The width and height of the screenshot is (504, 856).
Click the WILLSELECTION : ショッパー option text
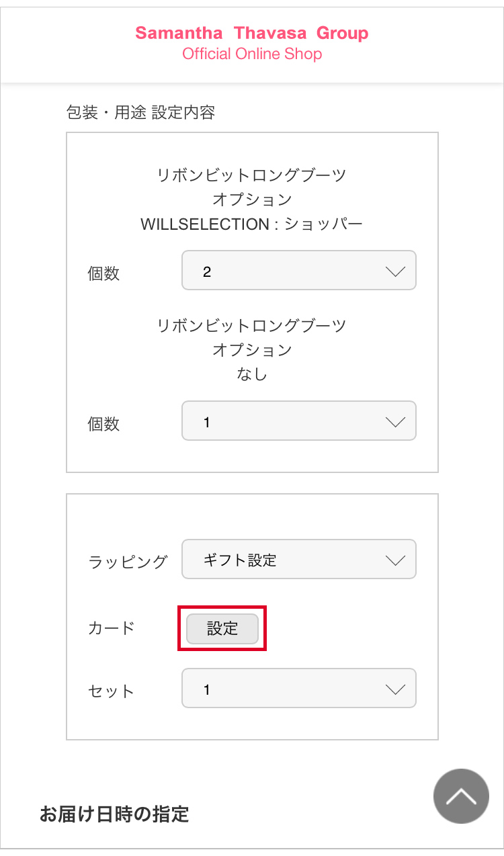252,224
